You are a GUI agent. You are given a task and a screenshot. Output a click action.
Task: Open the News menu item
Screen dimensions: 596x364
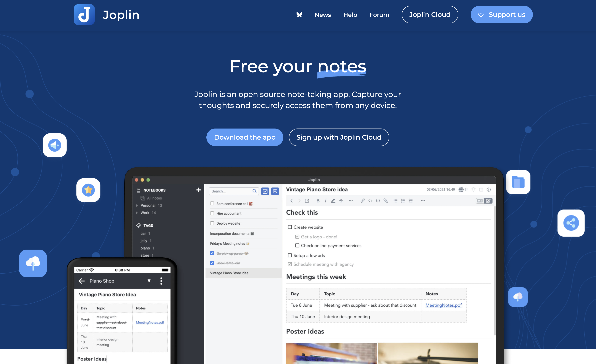[323, 15]
